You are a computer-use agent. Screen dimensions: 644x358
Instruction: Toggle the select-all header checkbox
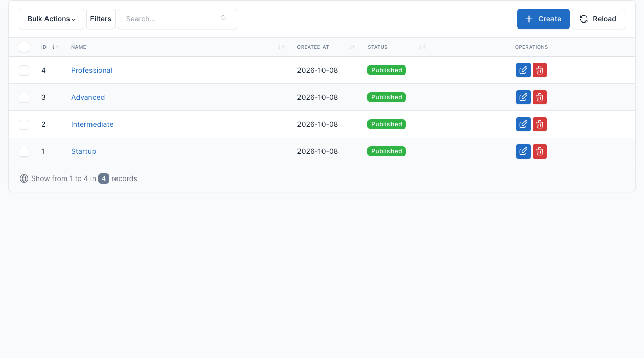[24, 47]
